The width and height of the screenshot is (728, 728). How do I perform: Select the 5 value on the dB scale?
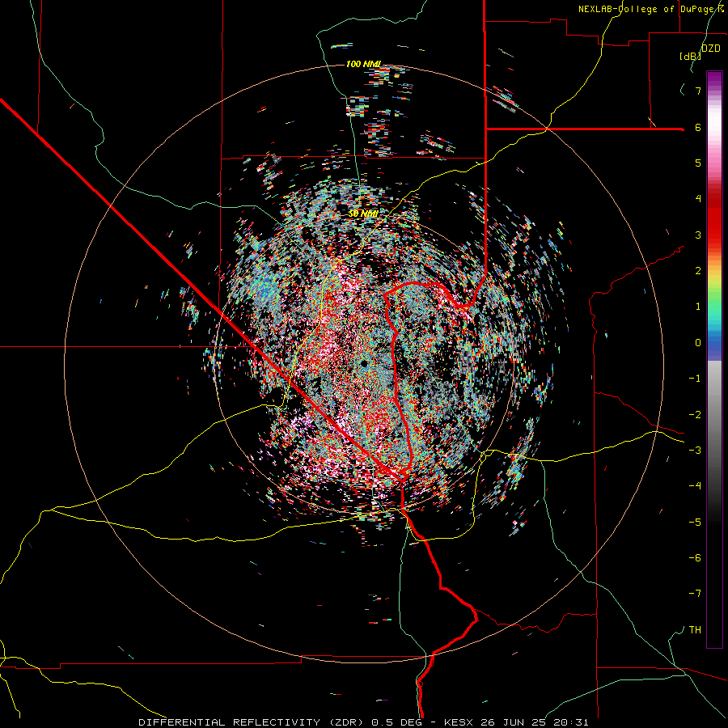pos(698,163)
